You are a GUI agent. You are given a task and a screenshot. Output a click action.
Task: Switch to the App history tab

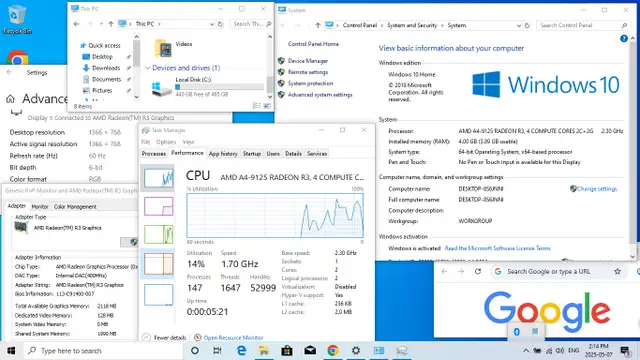[x=223, y=153]
